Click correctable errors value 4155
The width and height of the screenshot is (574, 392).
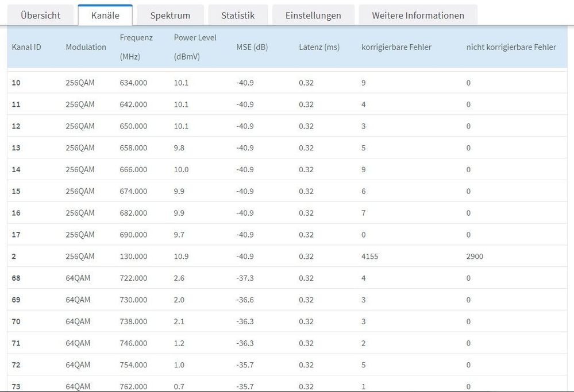[369, 257]
